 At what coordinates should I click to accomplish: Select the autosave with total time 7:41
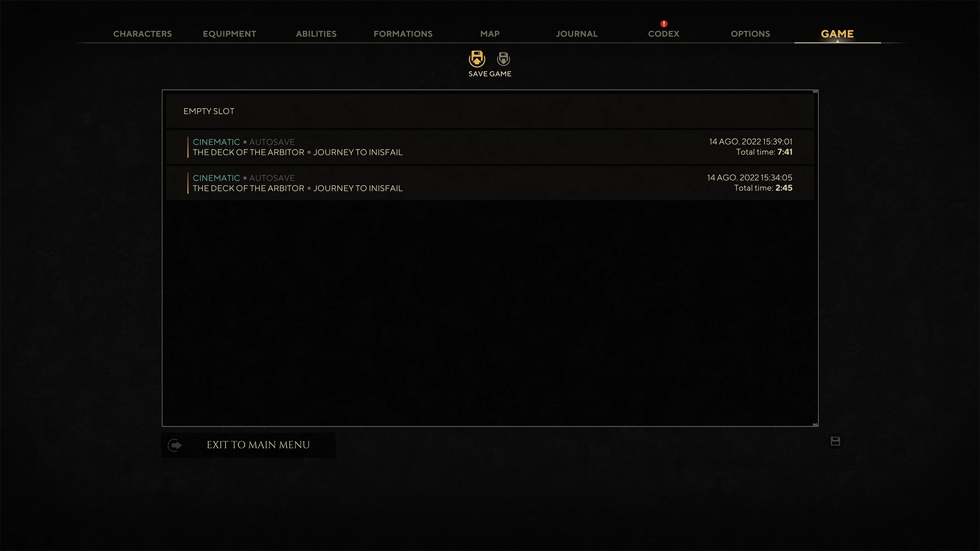490,147
